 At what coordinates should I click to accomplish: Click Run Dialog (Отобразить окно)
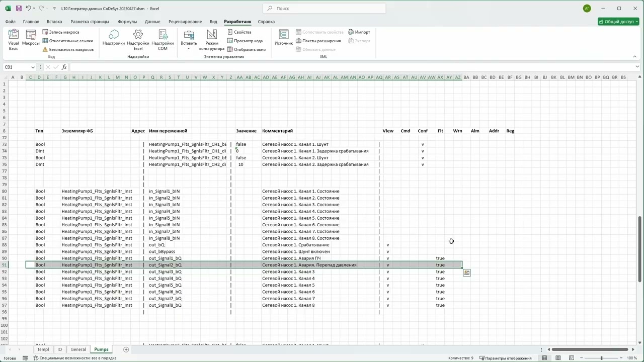pos(246,49)
